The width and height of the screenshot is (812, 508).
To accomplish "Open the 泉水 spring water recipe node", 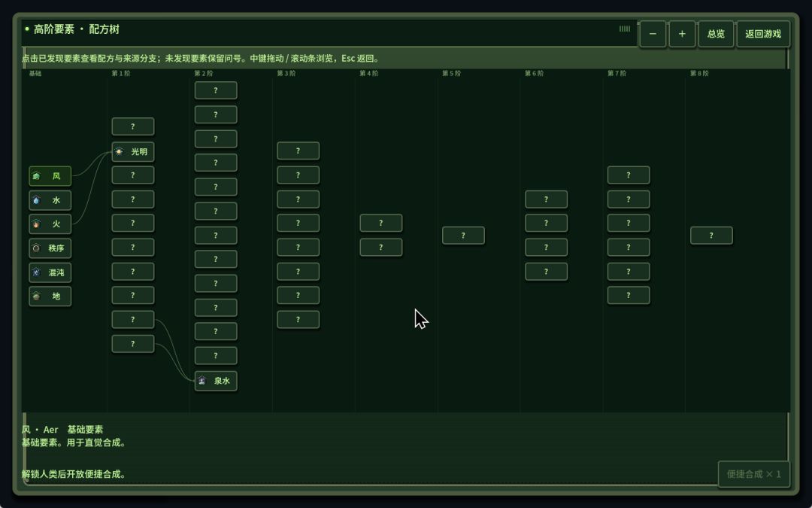I will coord(216,381).
